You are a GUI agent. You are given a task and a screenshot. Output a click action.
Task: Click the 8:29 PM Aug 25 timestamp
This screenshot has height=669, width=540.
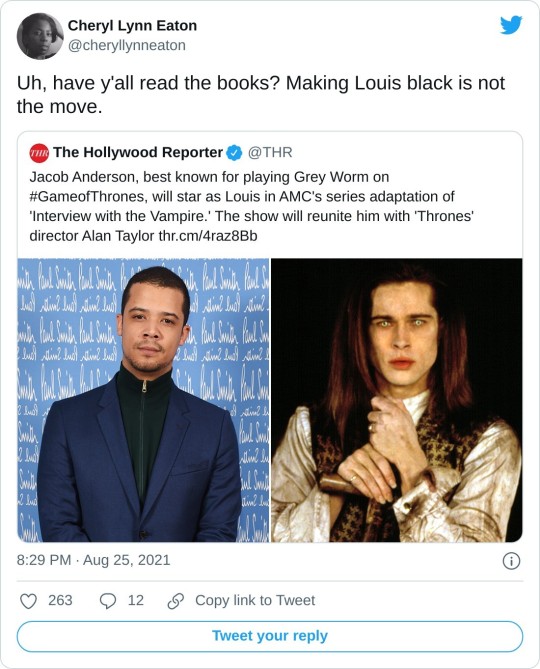pos(93,560)
